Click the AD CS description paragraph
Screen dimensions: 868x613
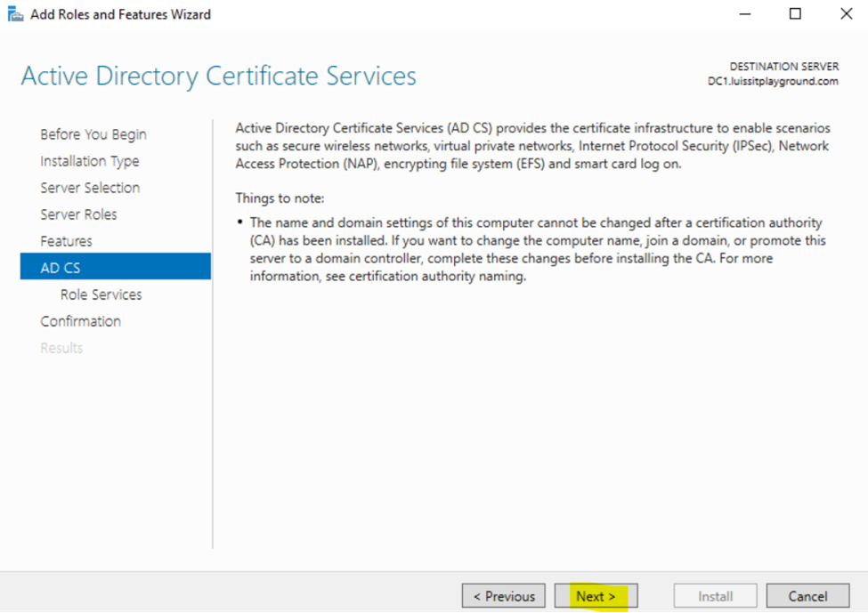[532, 146]
